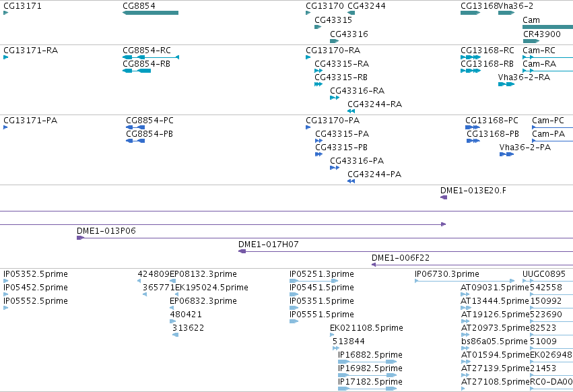Select protein Vha36-2-PA

click(525, 147)
